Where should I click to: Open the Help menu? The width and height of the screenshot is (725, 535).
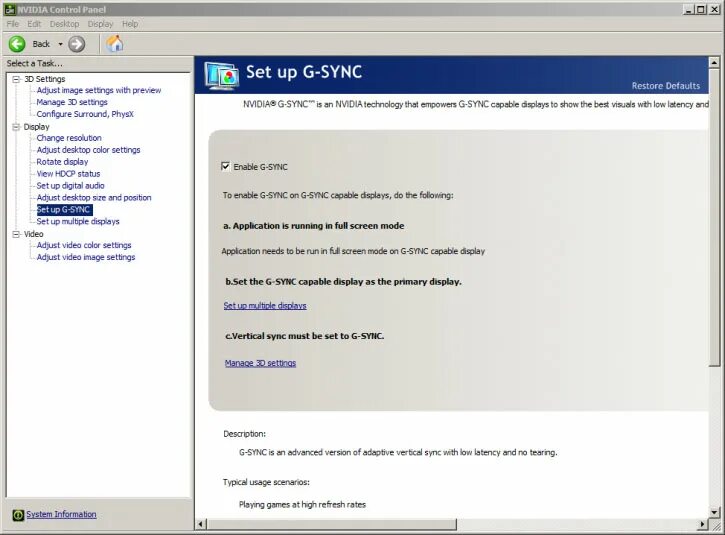click(130, 24)
